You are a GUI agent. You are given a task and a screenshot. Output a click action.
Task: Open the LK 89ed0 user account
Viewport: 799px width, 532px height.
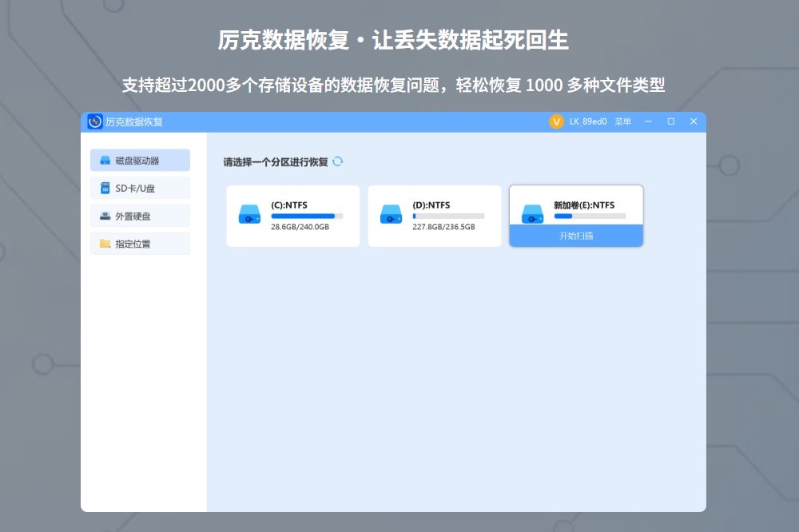(x=588, y=121)
